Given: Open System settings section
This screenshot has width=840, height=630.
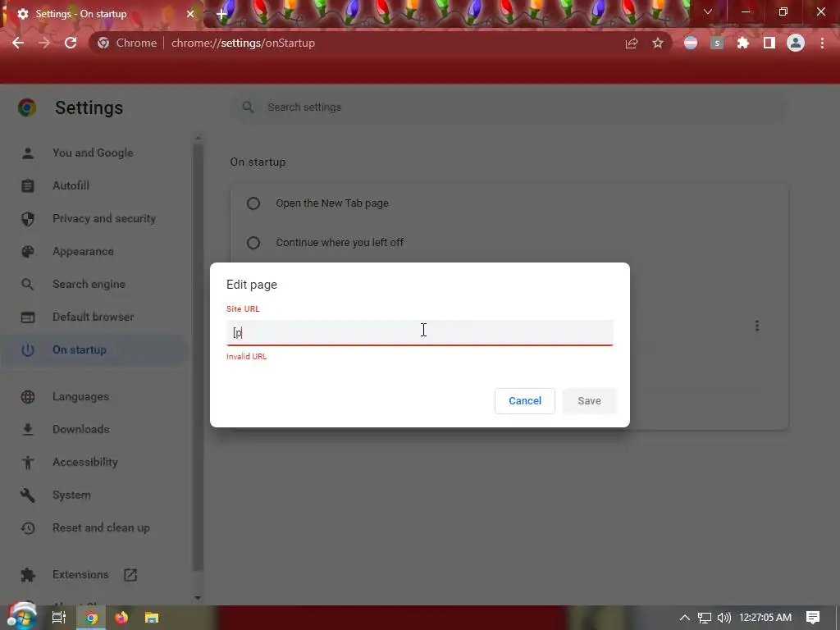Looking at the screenshot, I should pos(71,495).
